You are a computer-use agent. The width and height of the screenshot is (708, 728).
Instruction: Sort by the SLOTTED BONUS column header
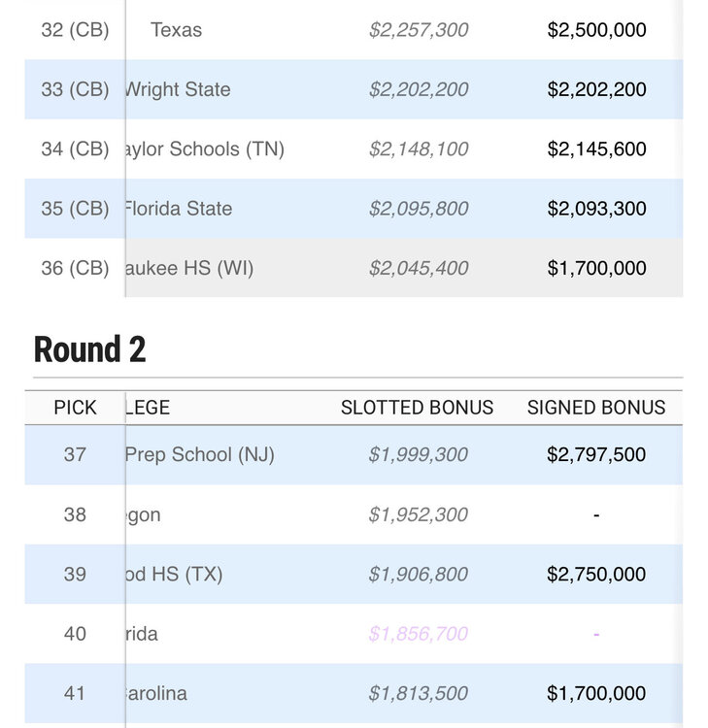[417, 408]
